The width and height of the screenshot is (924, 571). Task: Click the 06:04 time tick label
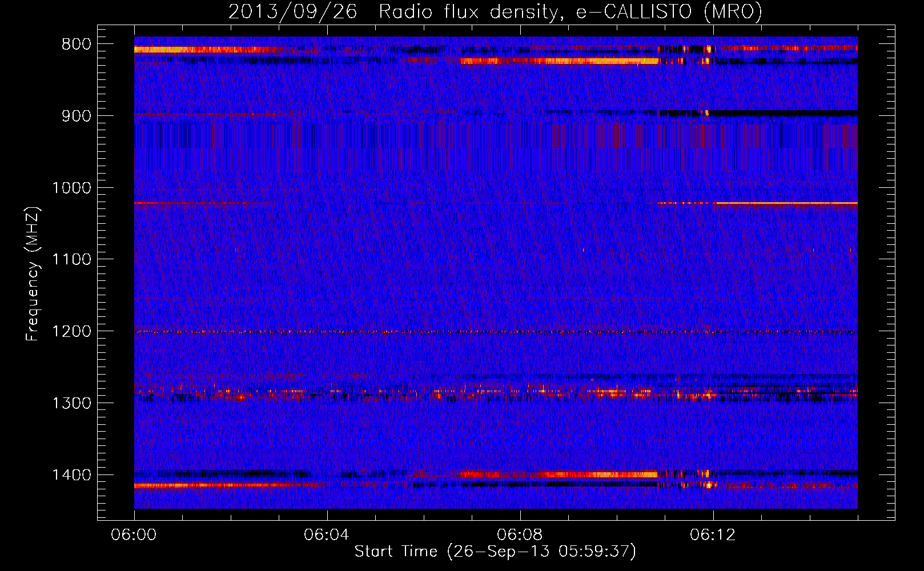[327, 535]
